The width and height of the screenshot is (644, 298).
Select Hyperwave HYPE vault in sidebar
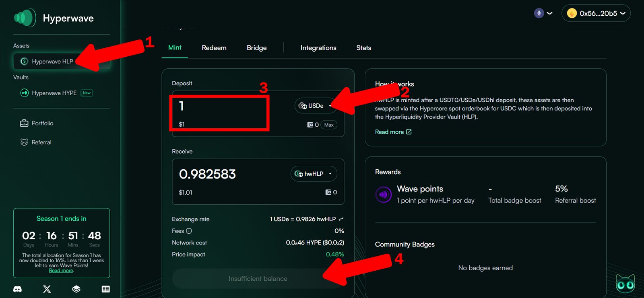coord(54,93)
